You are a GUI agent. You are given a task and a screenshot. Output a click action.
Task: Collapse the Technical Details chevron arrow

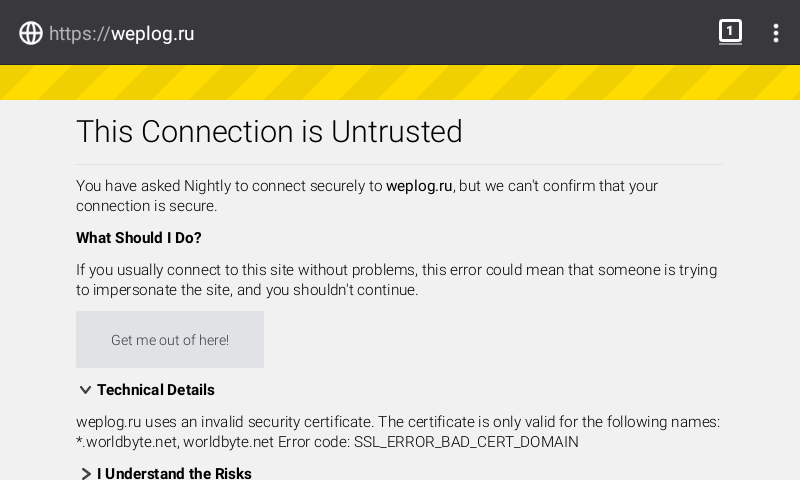[x=85, y=390]
